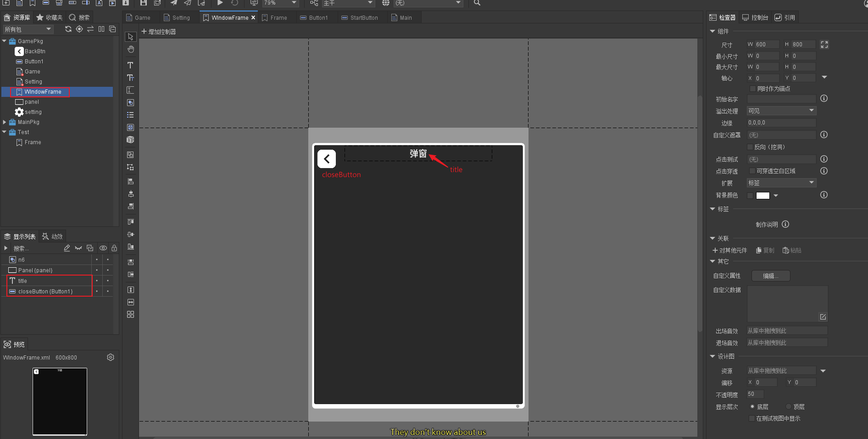Select the Input Text tool
Screen dimensions: 868x439
(130, 90)
